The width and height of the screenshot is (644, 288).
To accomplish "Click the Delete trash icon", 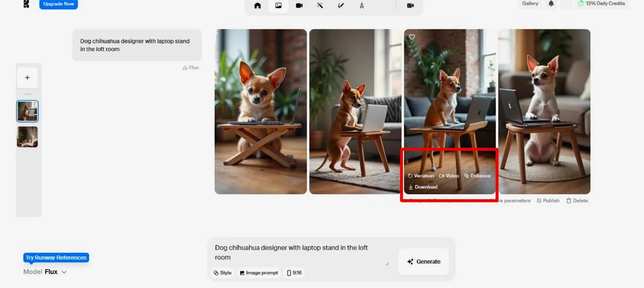I will [x=577, y=201].
